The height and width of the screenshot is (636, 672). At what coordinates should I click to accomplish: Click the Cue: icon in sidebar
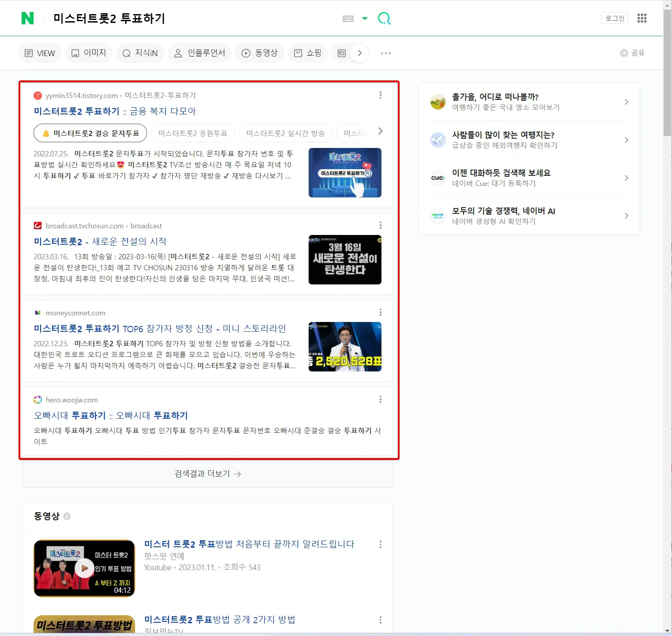[438, 178]
